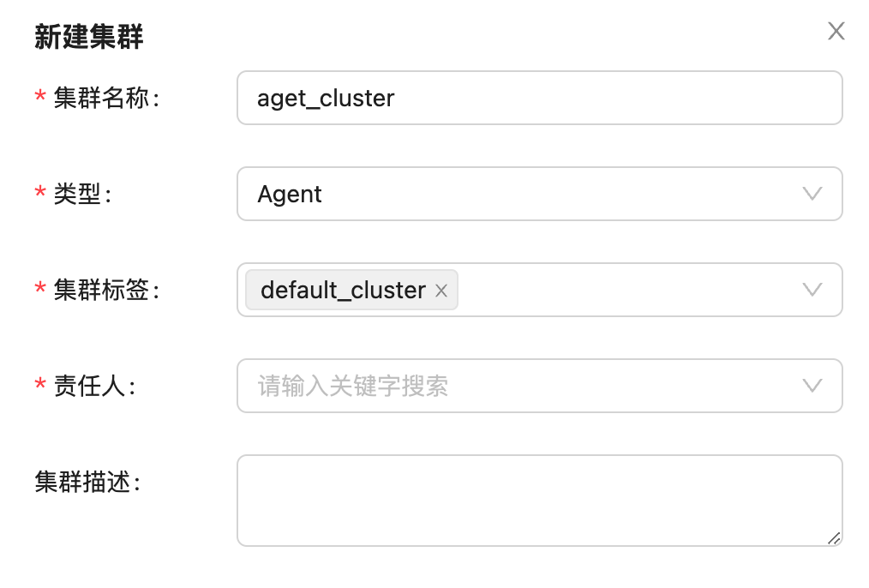869x588 pixels.
Task: Click the 集群名称 field label
Action: [106, 99]
